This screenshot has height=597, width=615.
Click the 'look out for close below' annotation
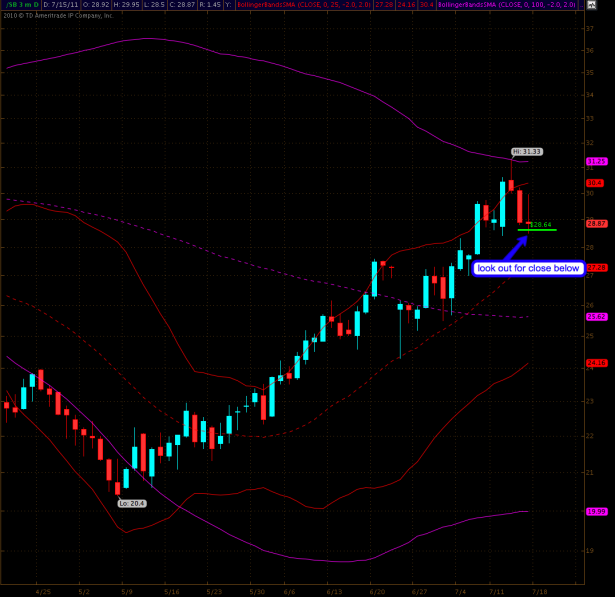click(x=528, y=268)
